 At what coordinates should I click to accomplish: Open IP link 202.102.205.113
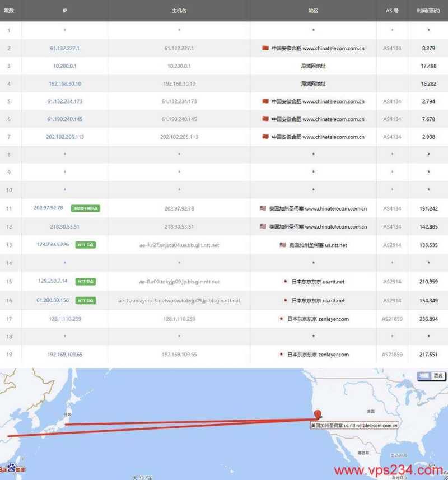tap(64, 137)
